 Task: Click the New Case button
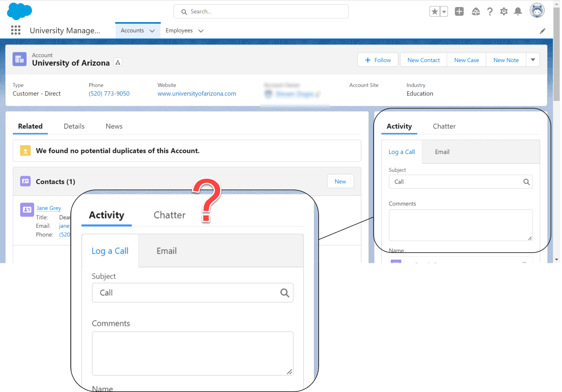(x=467, y=60)
